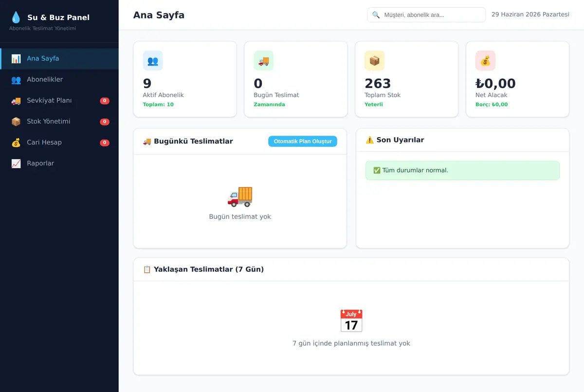
Task: Click the large truck icon above 'Bugün teslimat yok'
Action: [x=240, y=196]
